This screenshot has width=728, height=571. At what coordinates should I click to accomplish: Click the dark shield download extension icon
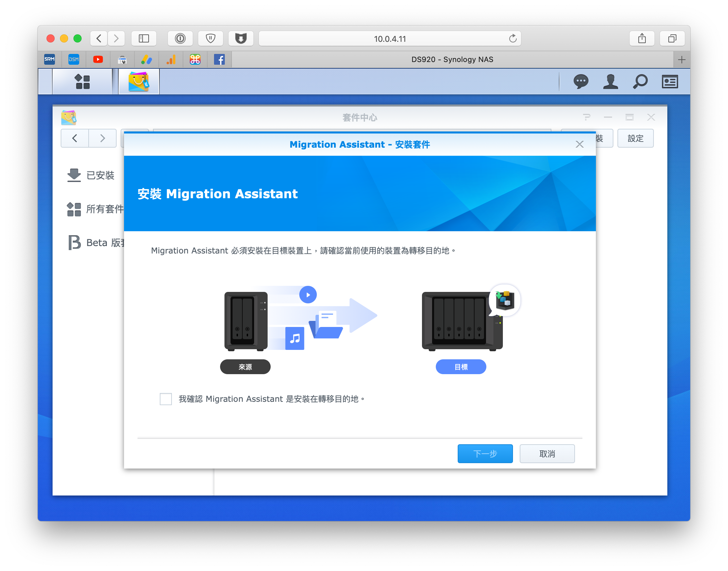click(x=241, y=38)
